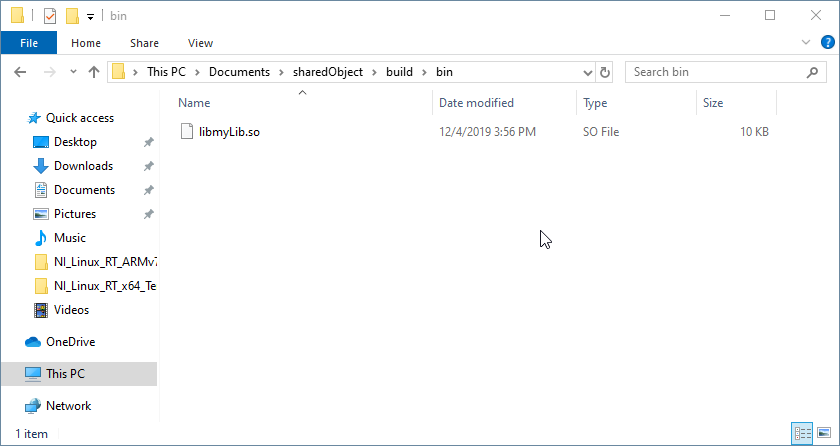Open the File menu
Viewport: 840px width, 446px height.
(x=29, y=43)
